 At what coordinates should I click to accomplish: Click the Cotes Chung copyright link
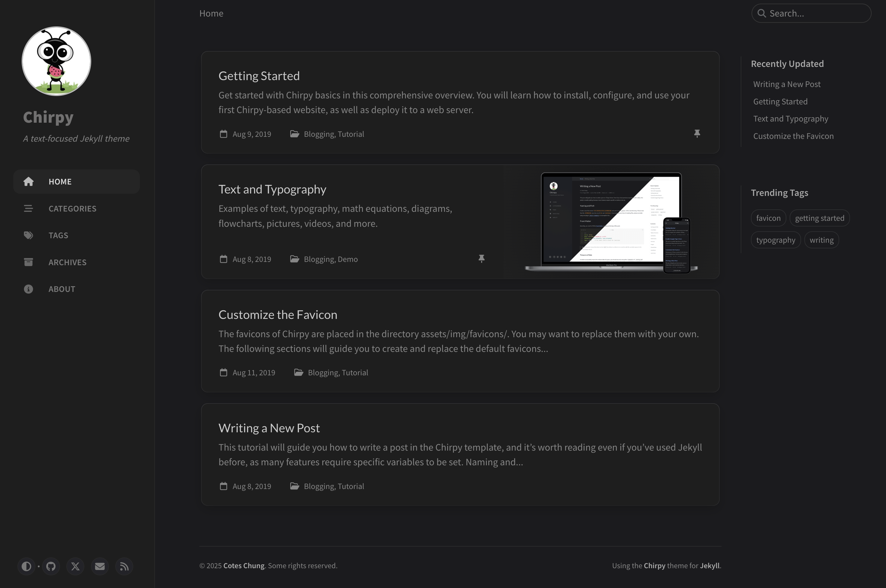coord(243,565)
